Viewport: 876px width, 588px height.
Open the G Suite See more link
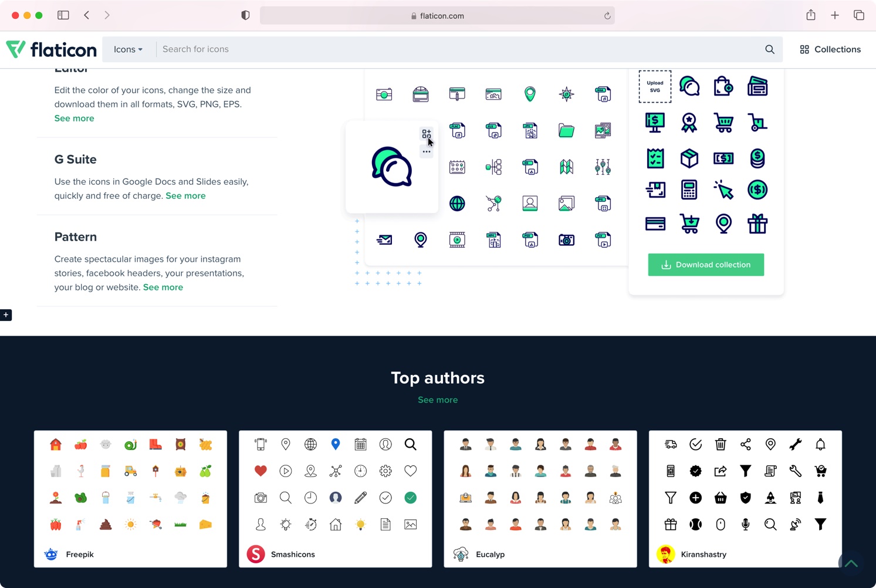pos(185,196)
